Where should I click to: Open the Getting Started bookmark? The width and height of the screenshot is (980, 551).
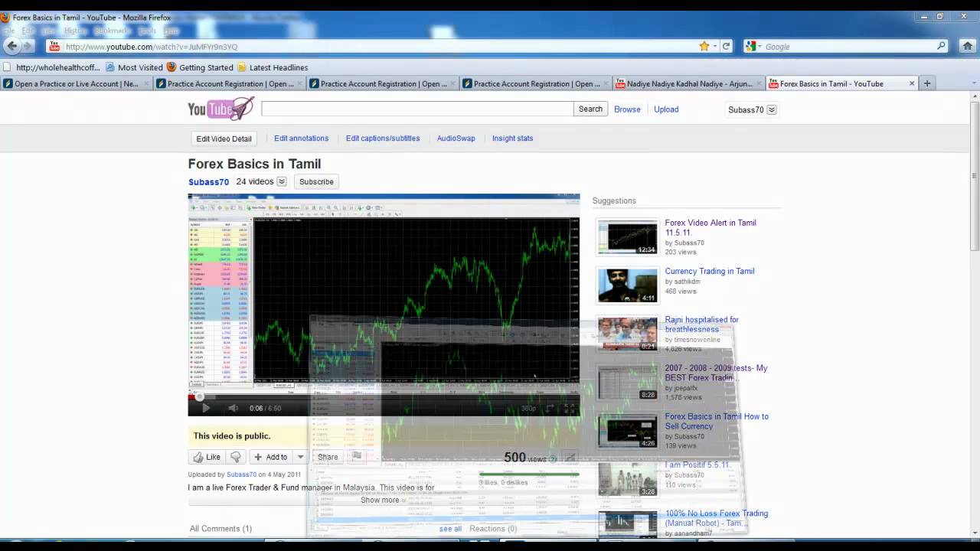click(x=200, y=67)
